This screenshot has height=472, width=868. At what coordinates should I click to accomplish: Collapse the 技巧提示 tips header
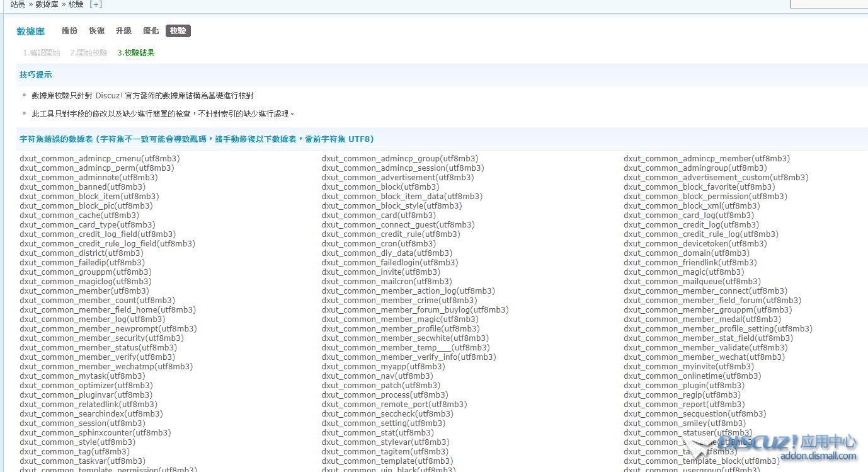point(36,75)
